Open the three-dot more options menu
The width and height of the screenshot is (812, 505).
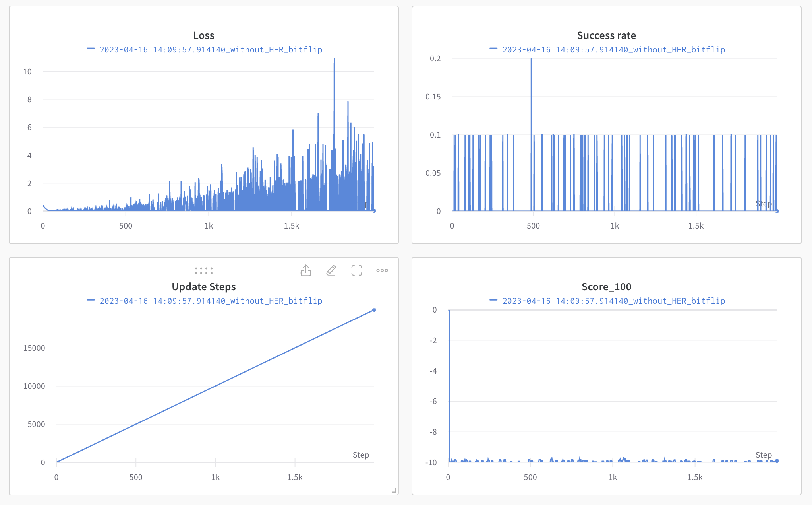pos(382,270)
